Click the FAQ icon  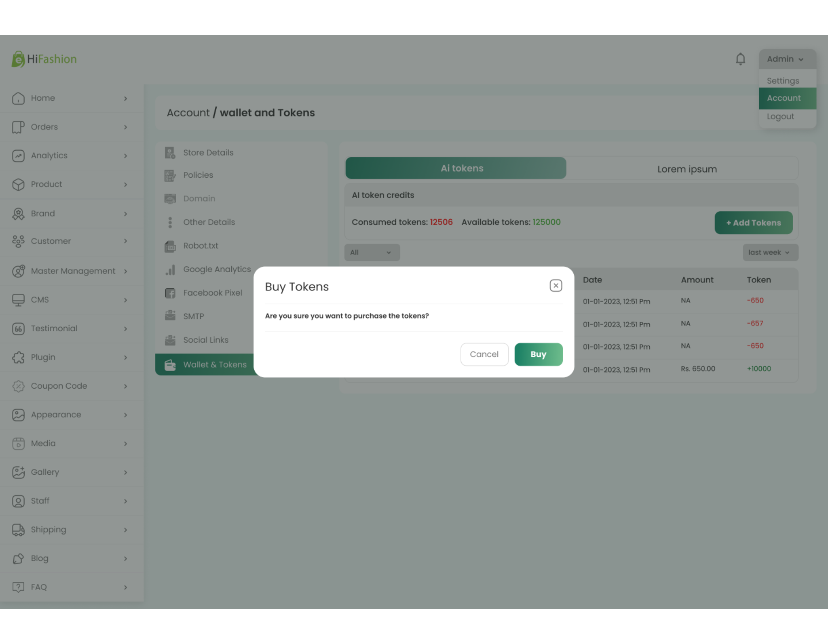[18, 587]
